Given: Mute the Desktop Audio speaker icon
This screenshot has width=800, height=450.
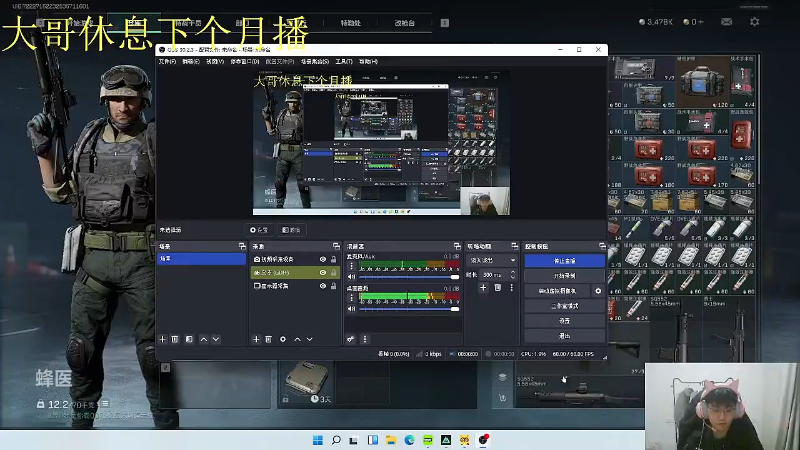Looking at the screenshot, I should (x=351, y=309).
